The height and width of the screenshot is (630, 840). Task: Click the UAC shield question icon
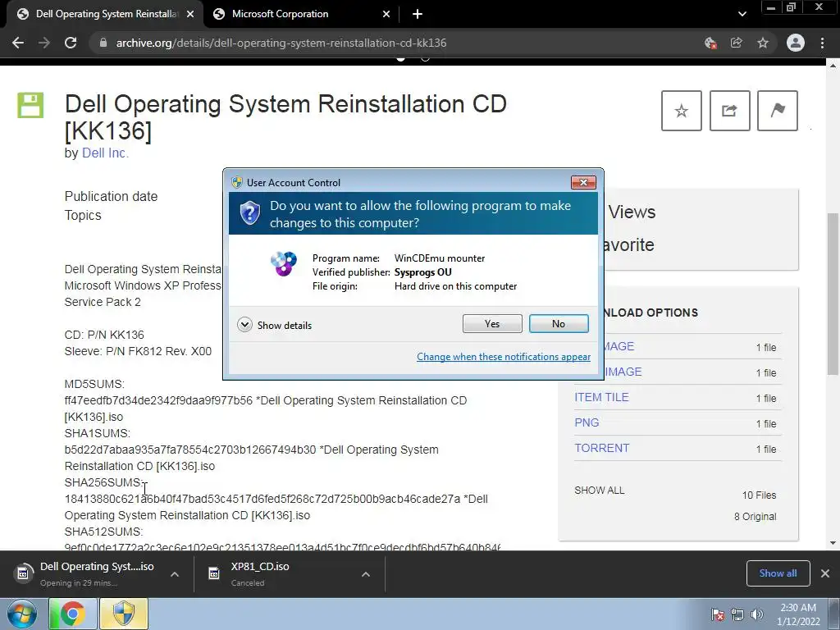point(249,212)
